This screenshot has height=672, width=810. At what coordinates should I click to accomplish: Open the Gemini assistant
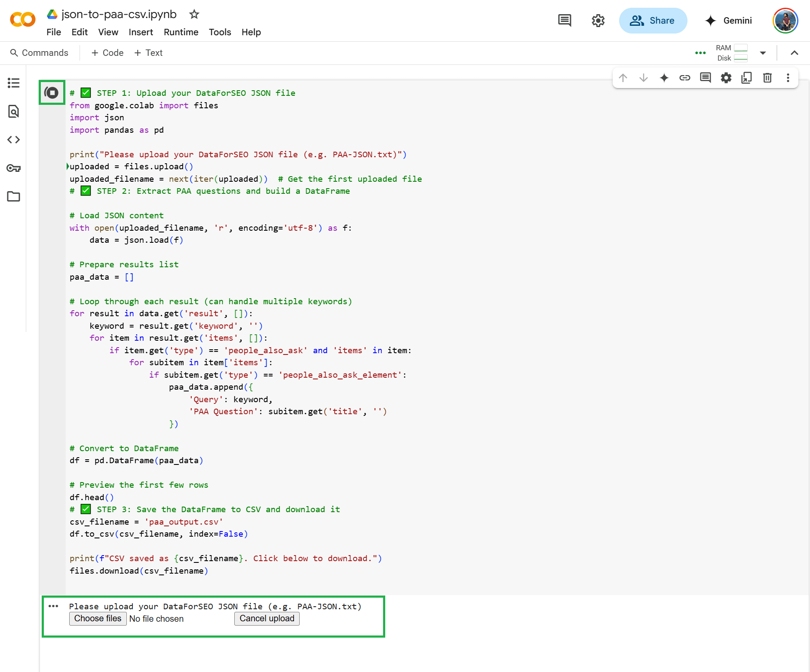[729, 21]
